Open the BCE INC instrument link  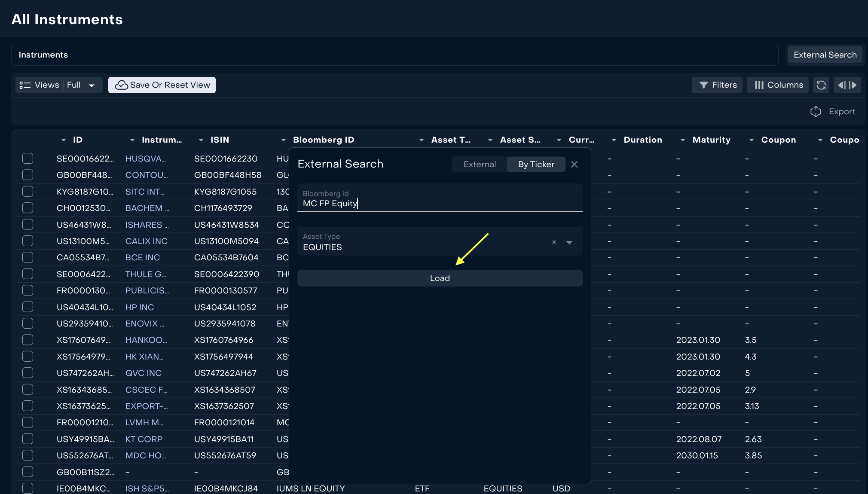(143, 257)
